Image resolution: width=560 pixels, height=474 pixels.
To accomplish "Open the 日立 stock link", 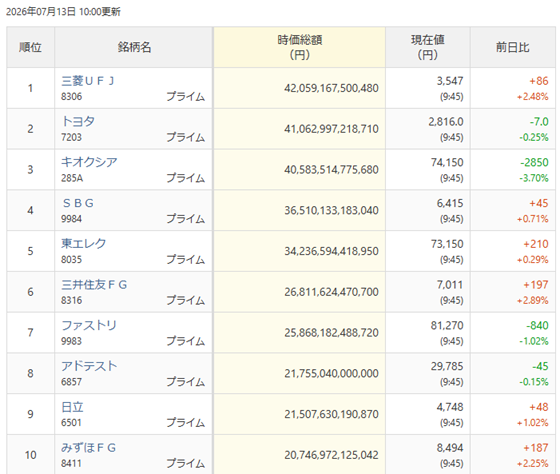I will [x=72, y=406].
